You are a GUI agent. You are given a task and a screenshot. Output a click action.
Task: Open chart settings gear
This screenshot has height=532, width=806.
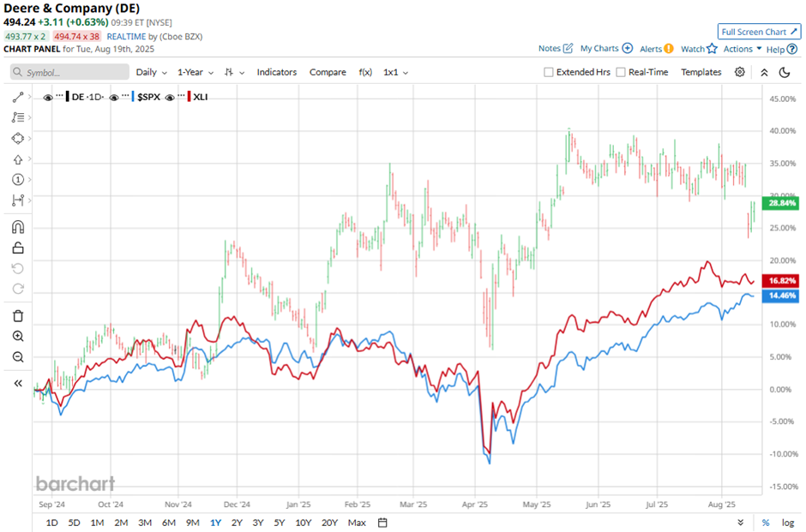(x=740, y=72)
